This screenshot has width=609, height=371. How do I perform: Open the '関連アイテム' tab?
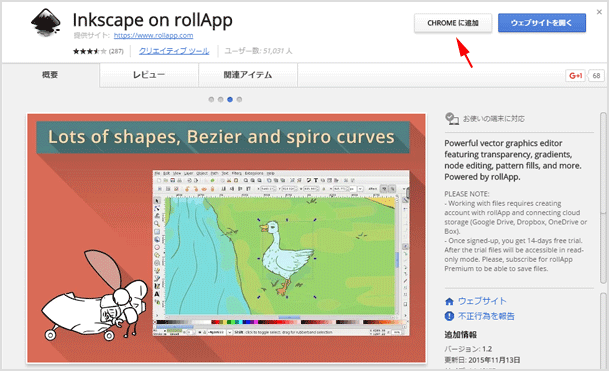248,75
